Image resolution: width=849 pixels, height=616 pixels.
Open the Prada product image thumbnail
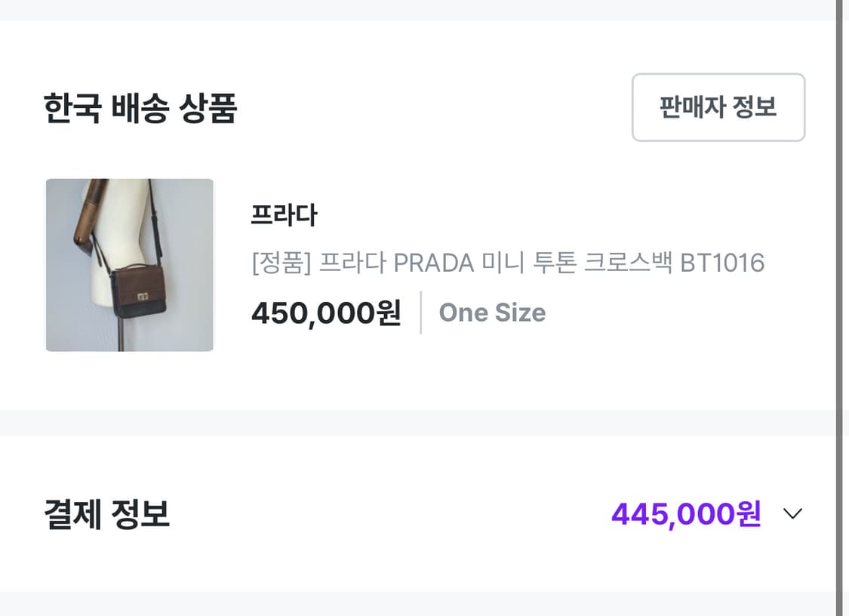coord(129,264)
